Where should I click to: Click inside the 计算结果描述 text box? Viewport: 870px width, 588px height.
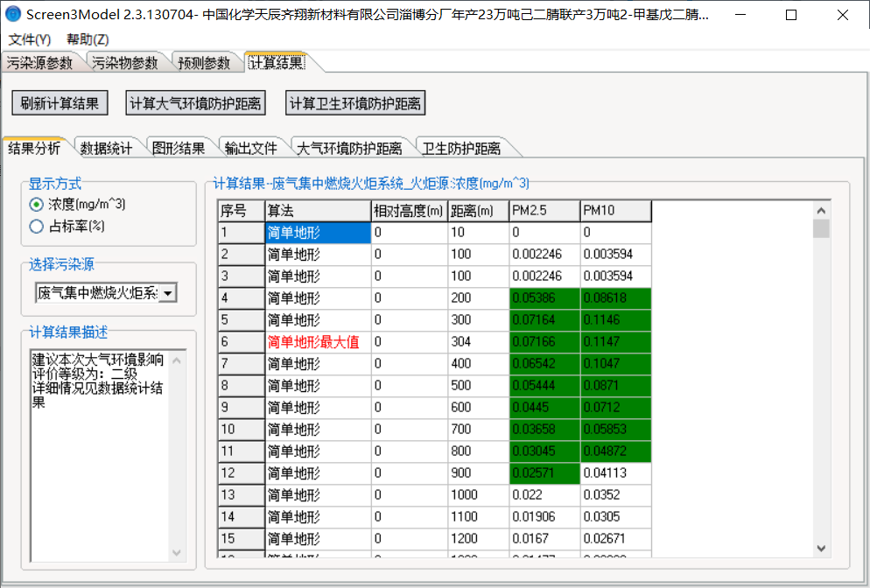tap(100, 455)
